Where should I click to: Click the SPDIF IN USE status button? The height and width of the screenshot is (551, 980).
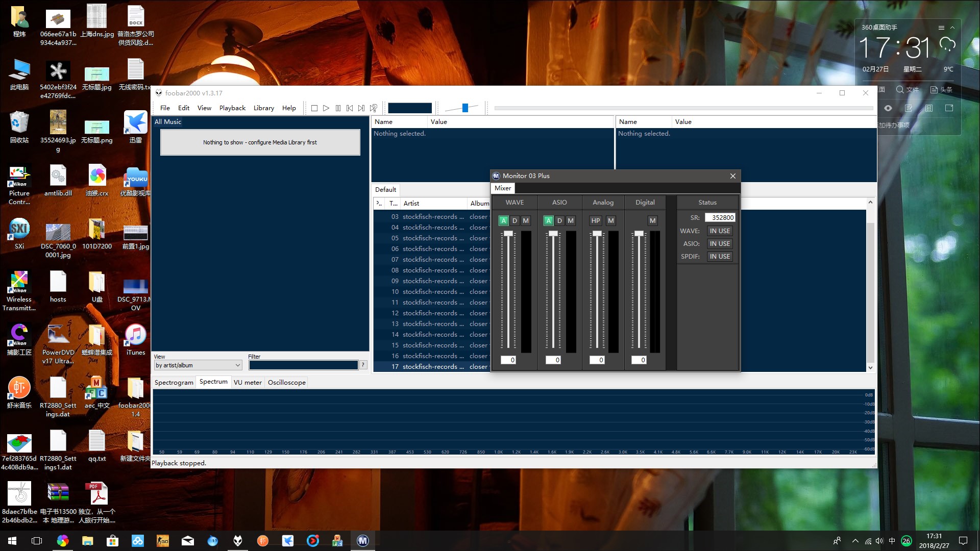click(720, 257)
